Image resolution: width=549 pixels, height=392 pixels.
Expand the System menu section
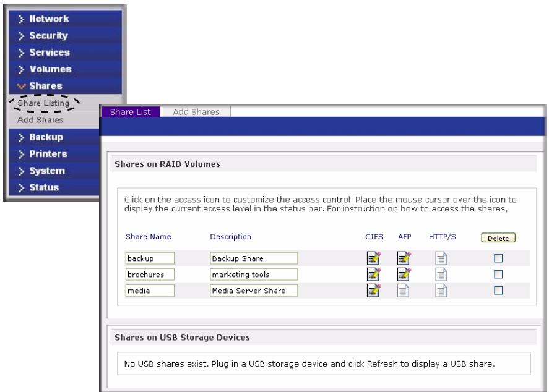click(x=54, y=171)
